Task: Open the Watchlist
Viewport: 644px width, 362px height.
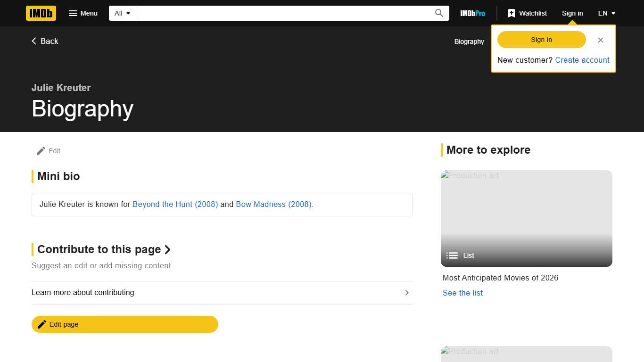Action: [527, 13]
